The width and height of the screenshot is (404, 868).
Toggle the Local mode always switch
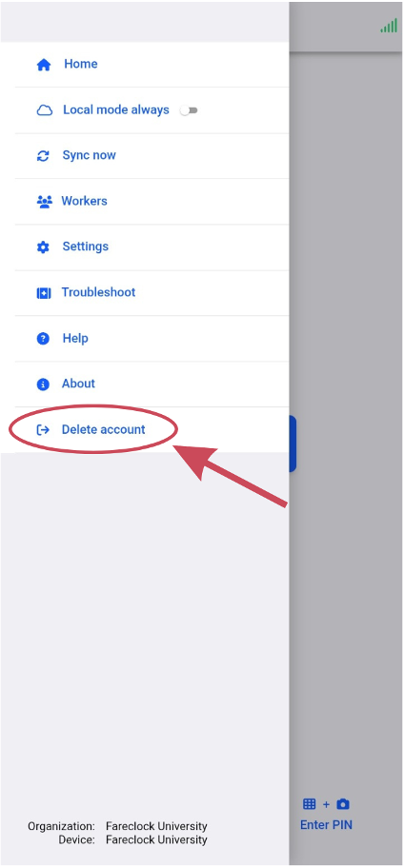click(189, 110)
